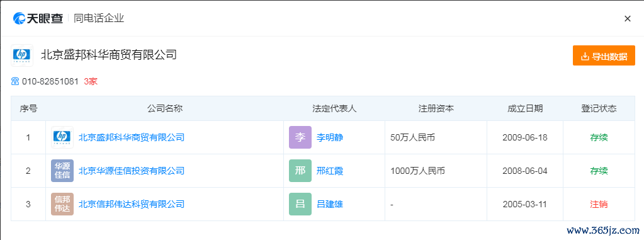
Task: Click the date 2008-06-04
Action: (525, 171)
